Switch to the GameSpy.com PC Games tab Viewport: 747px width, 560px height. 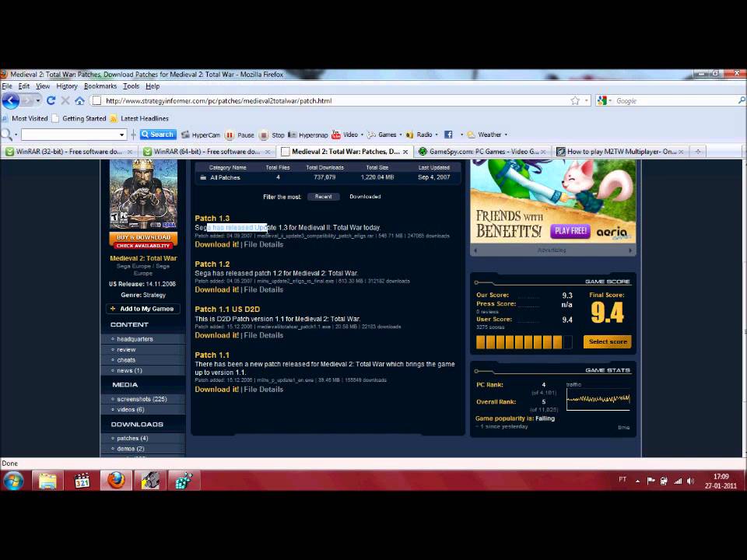pyautogui.click(x=483, y=152)
